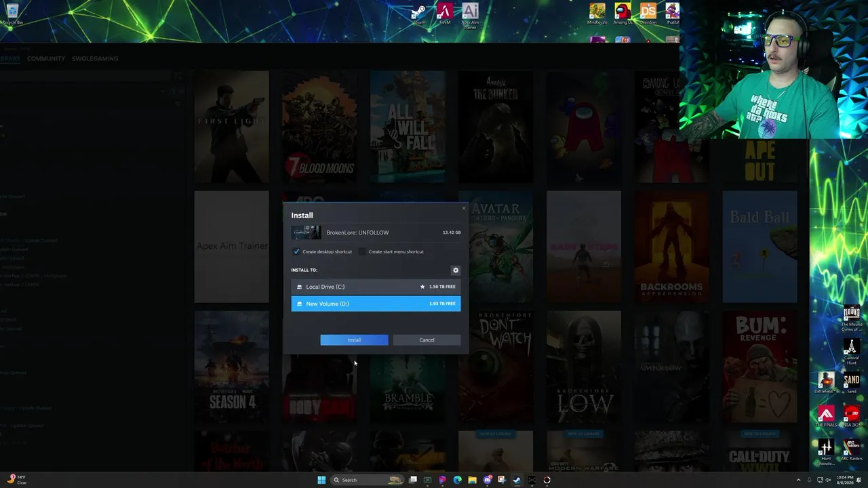
Task: Select the BrokenLore LOW game cover
Action: click(x=583, y=367)
